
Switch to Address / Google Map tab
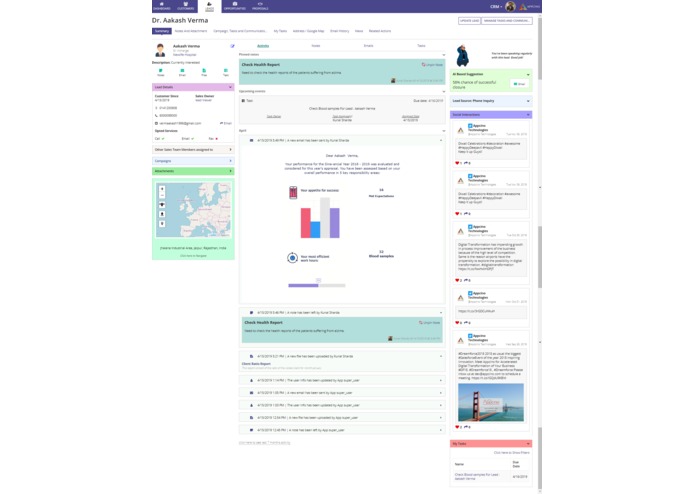[x=308, y=31]
